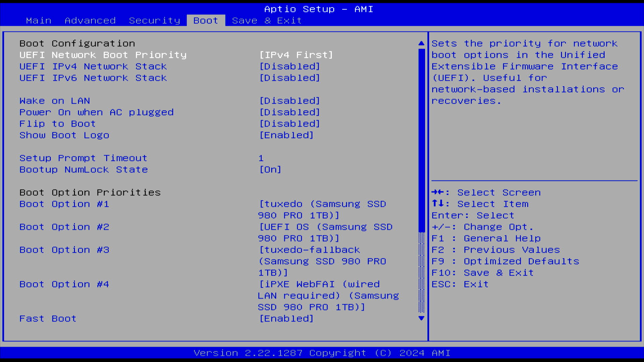Click the vertical scrollbar thumb
Viewport: 644px width, 362px height.
click(x=421, y=141)
